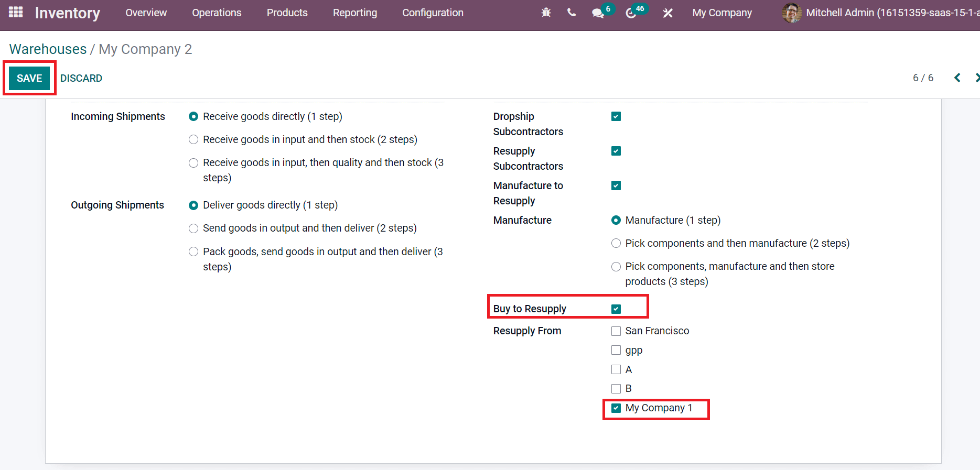
Task: Uncheck the Buy to Resupply checkbox
Action: click(x=616, y=309)
